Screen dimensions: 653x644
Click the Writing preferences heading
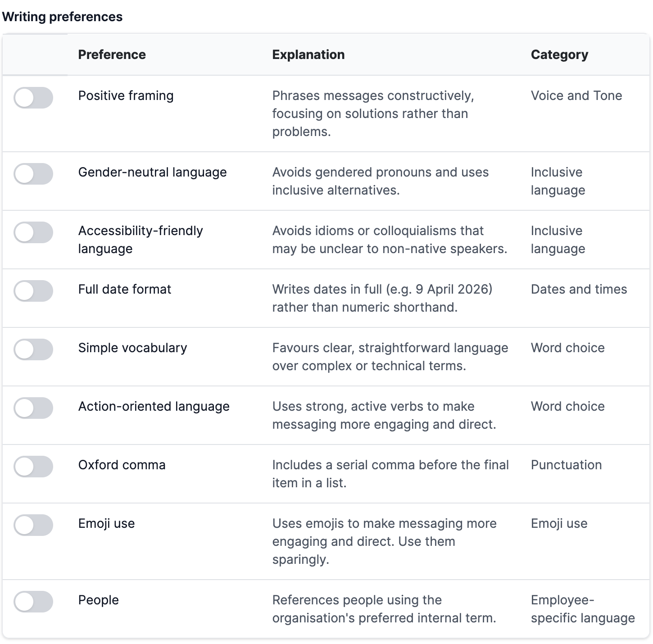(x=62, y=17)
